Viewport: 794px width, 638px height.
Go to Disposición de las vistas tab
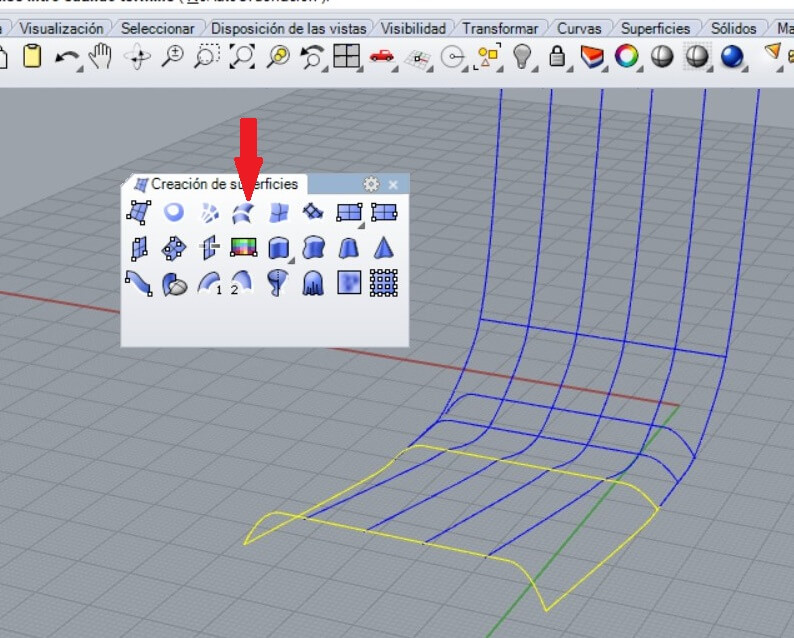point(289,28)
